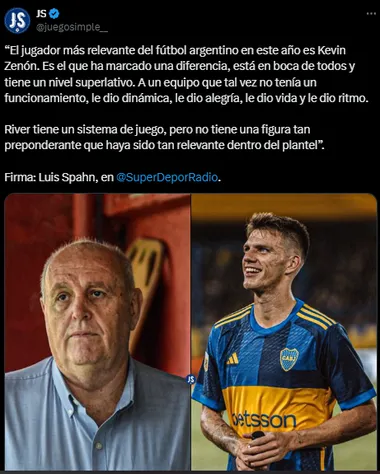Viewport: 380px width, 474px height.
Task: Open the @juegosimple_ handle
Action: [72, 27]
